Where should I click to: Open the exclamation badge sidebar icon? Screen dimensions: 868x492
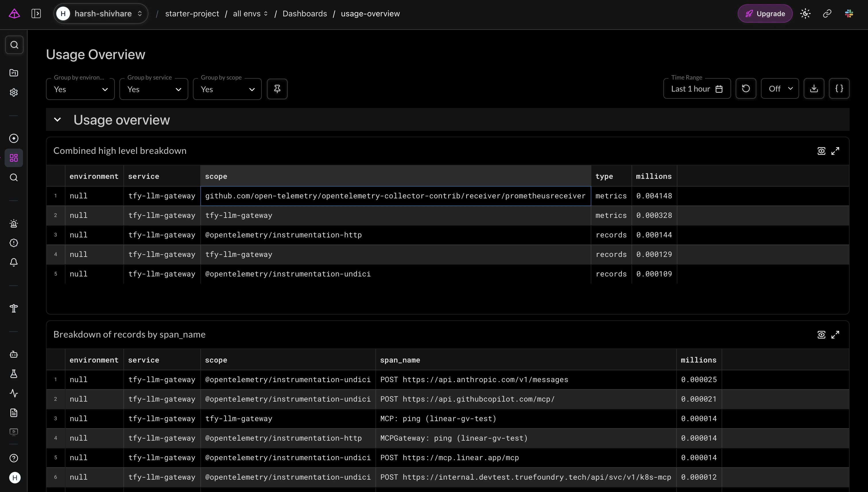[14, 243]
